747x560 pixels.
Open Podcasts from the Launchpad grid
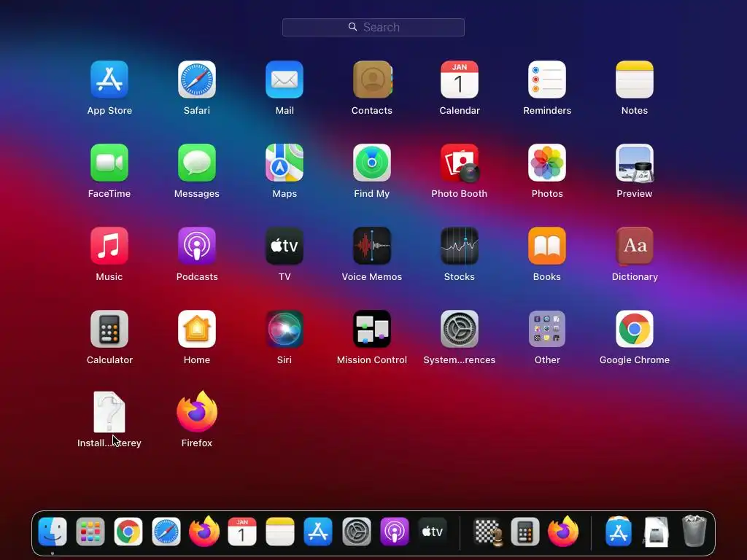point(197,246)
